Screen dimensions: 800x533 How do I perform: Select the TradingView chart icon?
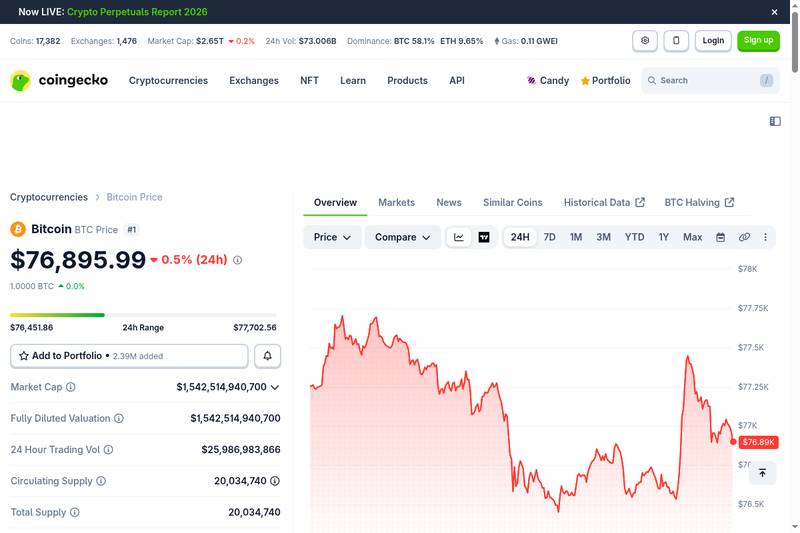tap(484, 237)
